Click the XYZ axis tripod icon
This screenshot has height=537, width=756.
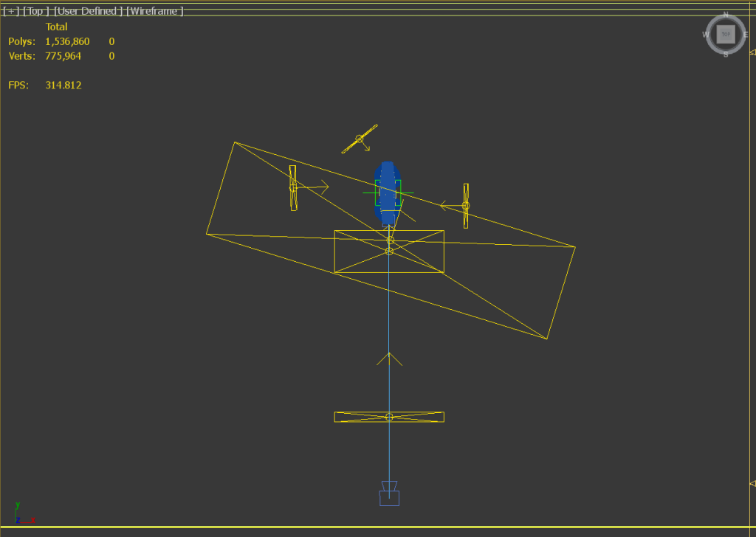24,513
